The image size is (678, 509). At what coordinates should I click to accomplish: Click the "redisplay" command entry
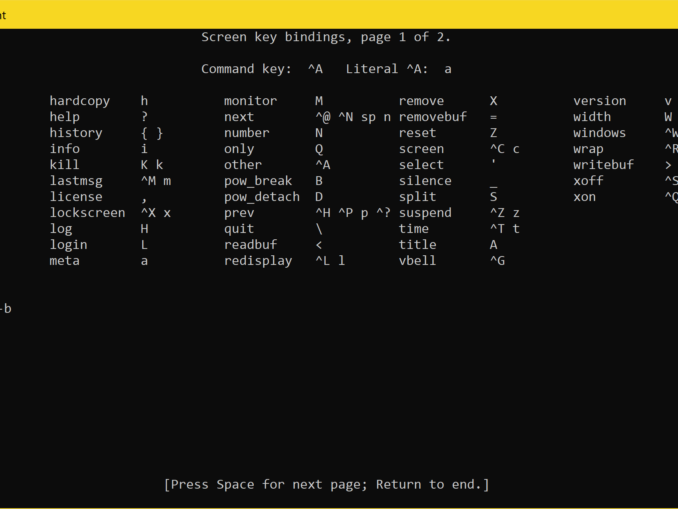(258, 261)
